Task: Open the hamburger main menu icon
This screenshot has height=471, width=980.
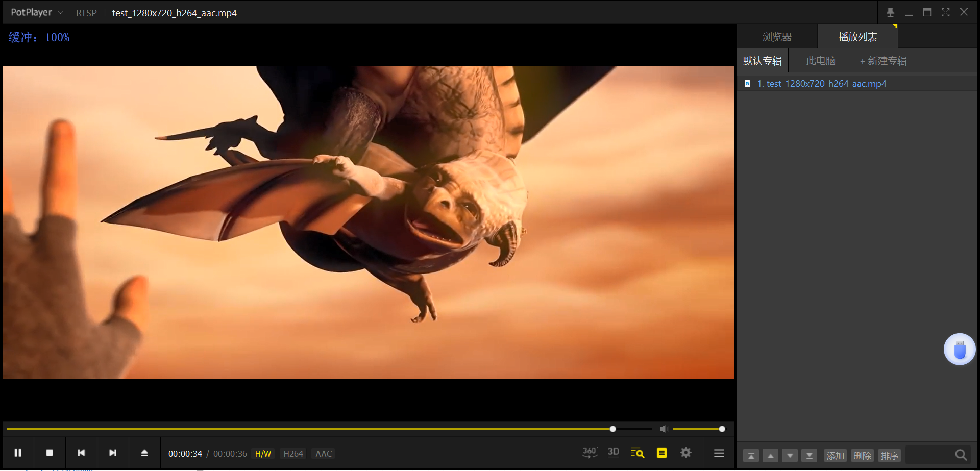Action: pos(719,453)
